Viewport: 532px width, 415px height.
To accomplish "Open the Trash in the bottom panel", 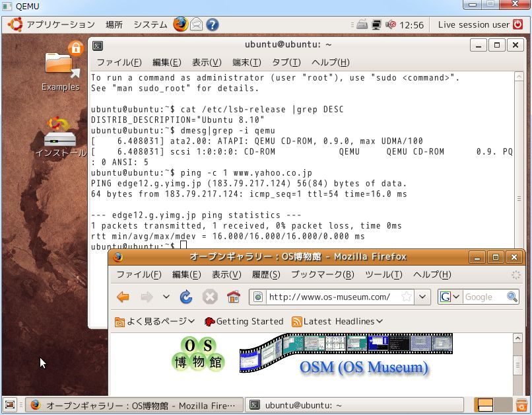I will tap(521, 405).
